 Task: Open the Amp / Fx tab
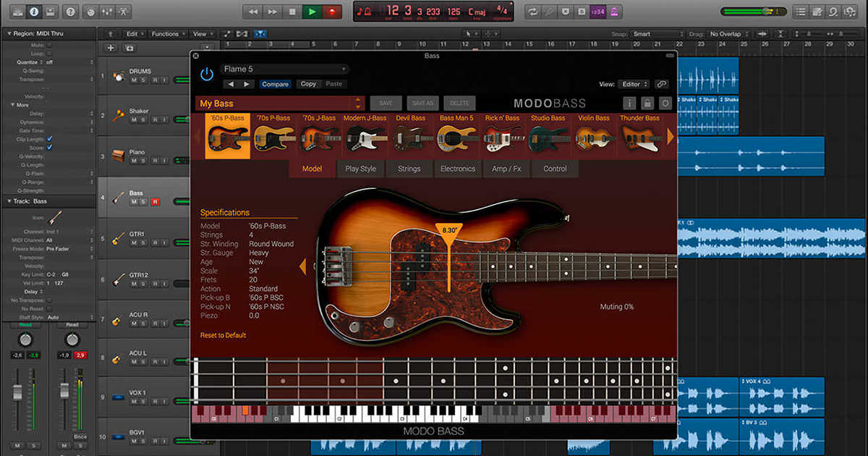tap(506, 169)
